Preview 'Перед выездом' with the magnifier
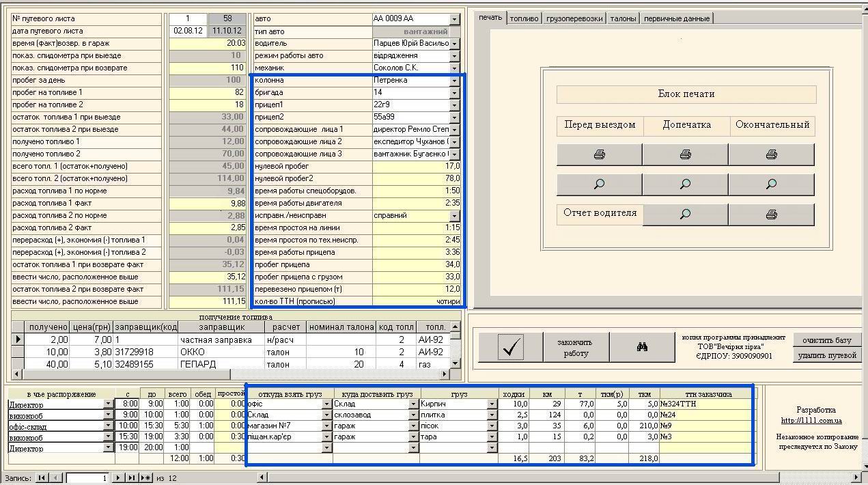868x485 pixels. 599,184
